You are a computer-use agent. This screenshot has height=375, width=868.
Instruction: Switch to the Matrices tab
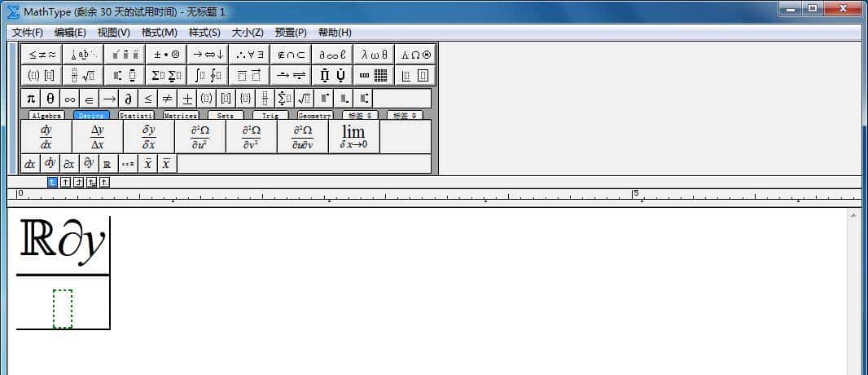coord(181,115)
